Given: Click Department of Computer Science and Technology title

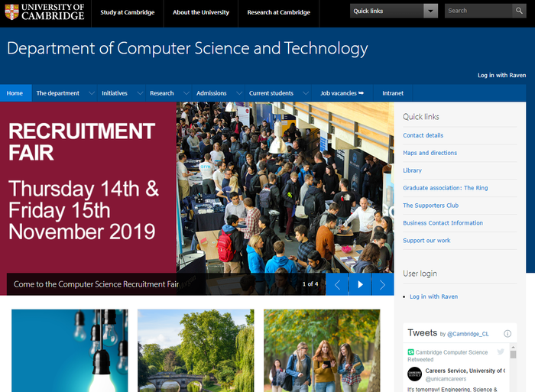Looking at the screenshot, I should coord(187,48).
